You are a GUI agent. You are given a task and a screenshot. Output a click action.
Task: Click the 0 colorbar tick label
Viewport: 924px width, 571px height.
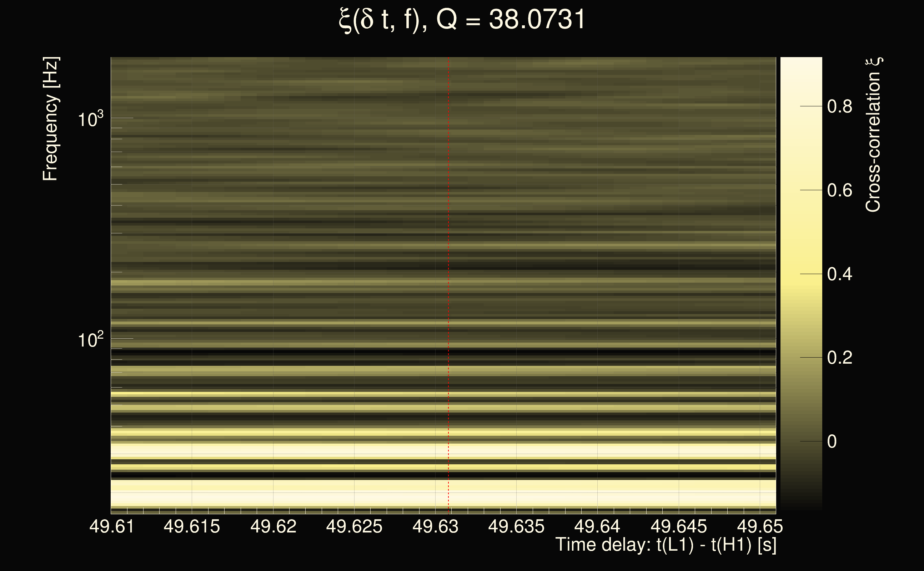tap(832, 441)
